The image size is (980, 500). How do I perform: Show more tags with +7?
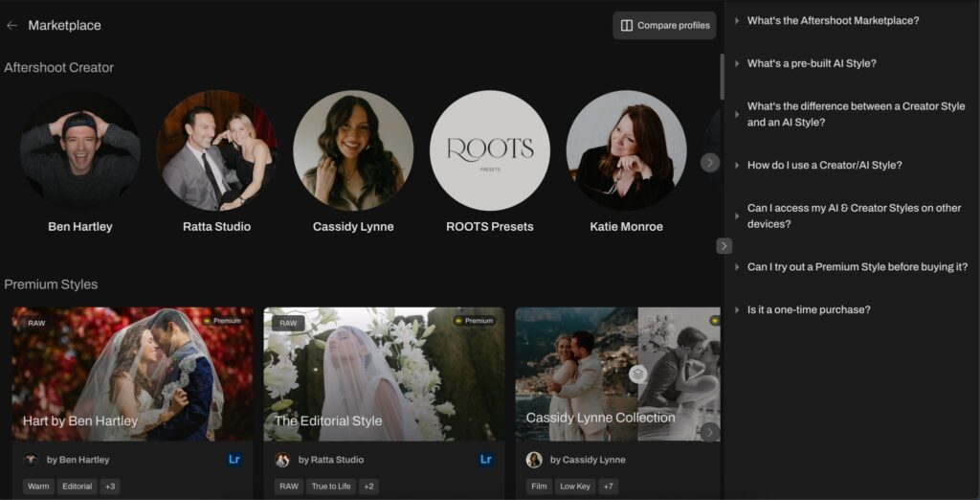tap(608, 487)
